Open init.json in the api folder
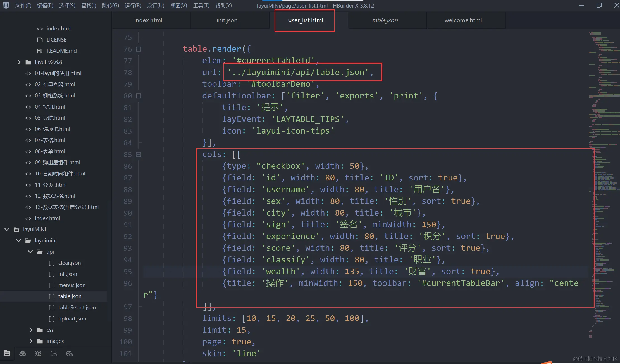The height and width of the screenshot is (364, 620). coord(68,274)
